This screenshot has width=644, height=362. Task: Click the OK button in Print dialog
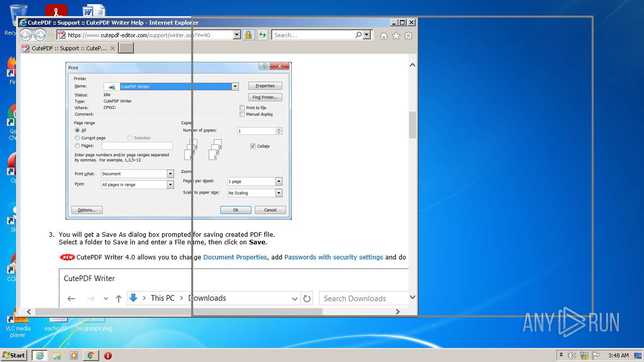click(235, 210)
